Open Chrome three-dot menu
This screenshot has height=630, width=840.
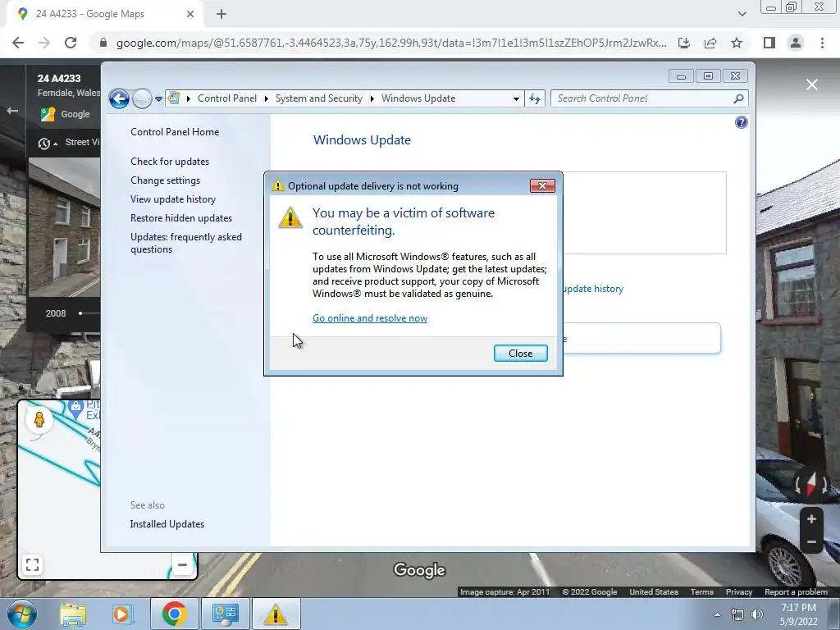(x=822, y=43)
